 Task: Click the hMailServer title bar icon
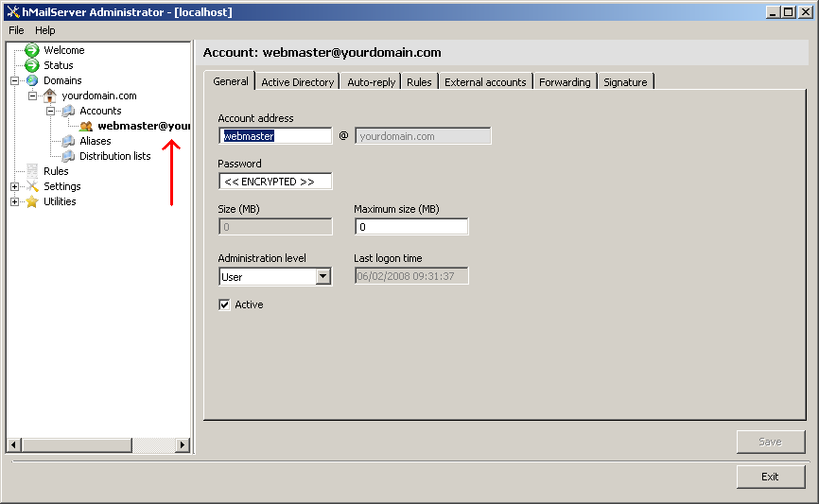(13, 11)
